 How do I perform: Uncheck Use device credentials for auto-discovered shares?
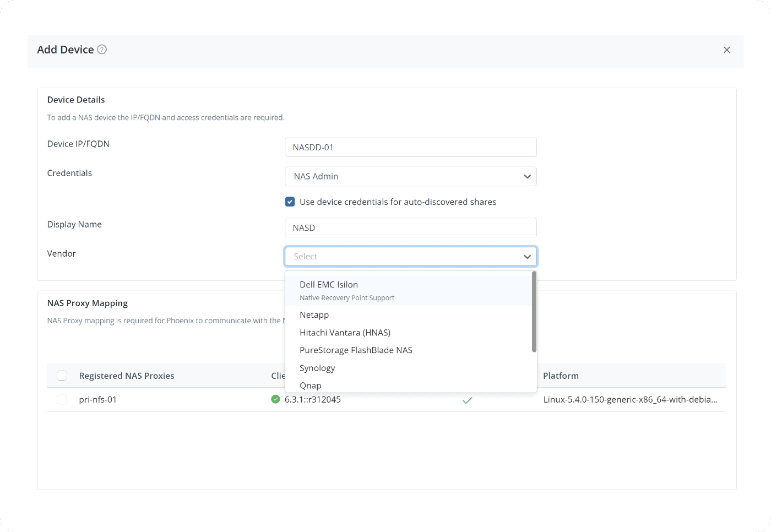point(290,202)
